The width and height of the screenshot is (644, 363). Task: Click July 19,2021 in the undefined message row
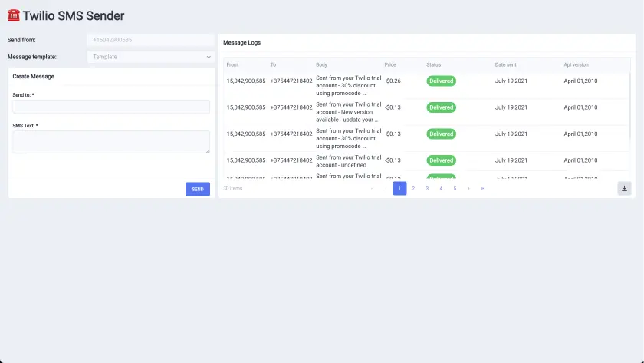click(511, 160)
